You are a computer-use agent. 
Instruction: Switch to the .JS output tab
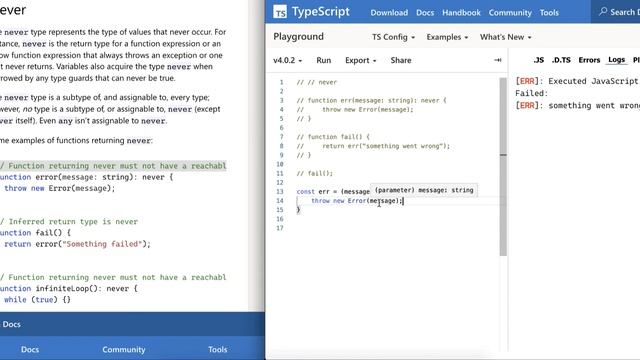click(539, 60)
